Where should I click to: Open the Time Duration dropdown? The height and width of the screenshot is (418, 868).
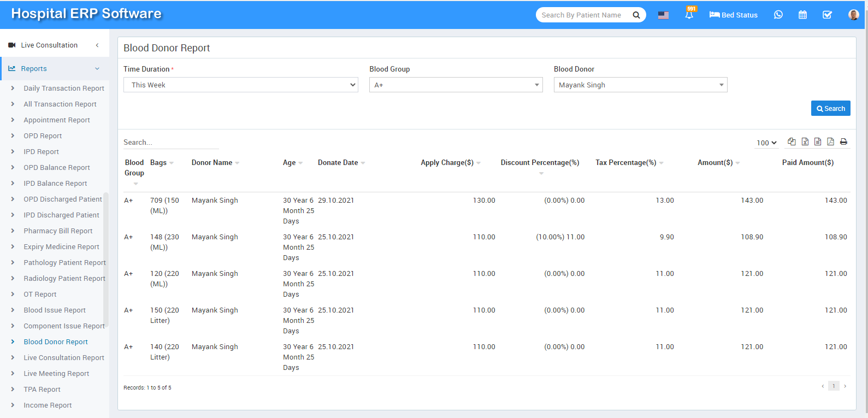point(240,85)
